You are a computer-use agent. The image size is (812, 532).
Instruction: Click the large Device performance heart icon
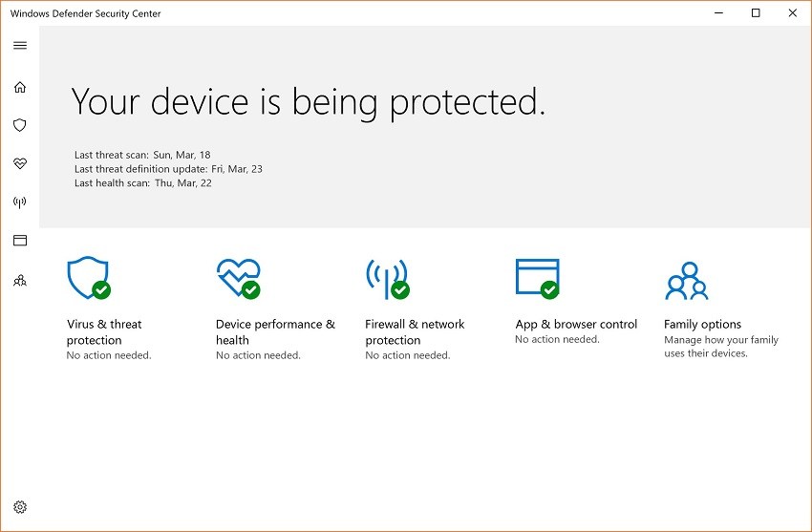(x=238, y=278)
